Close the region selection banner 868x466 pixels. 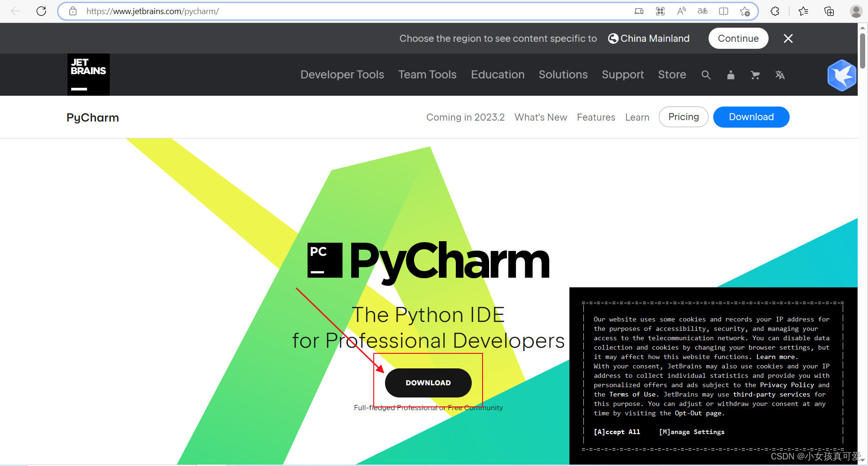[788, 38]
